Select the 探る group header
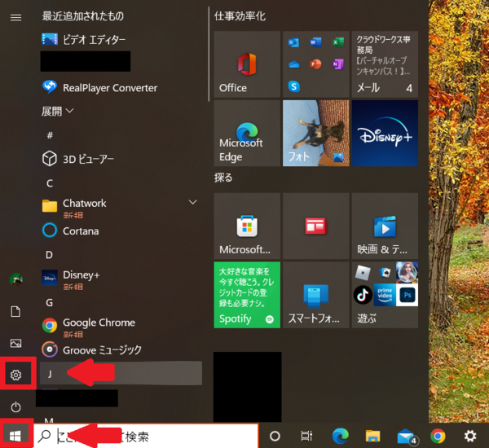 [x=223, y=178]
